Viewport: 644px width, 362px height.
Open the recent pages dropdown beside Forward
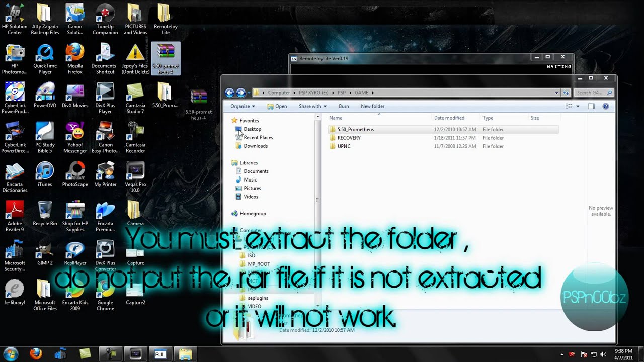pyautogui.click(x=249, y=93)
